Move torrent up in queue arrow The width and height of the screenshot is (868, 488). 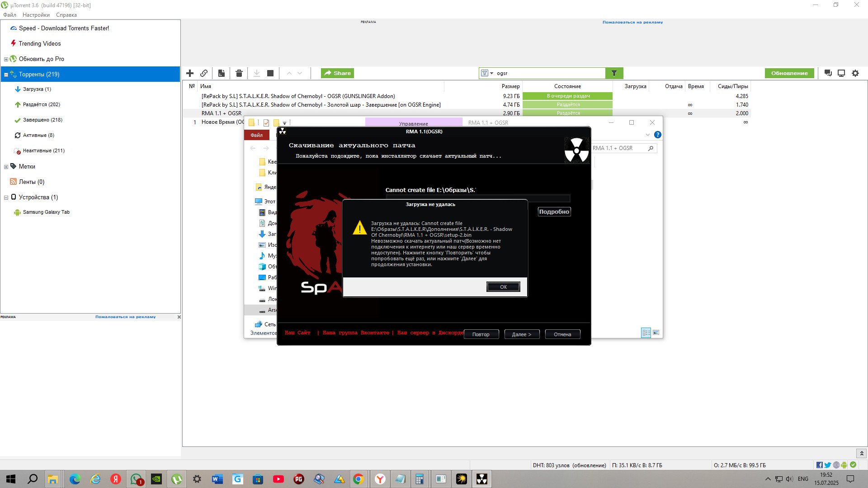[289, 73]
